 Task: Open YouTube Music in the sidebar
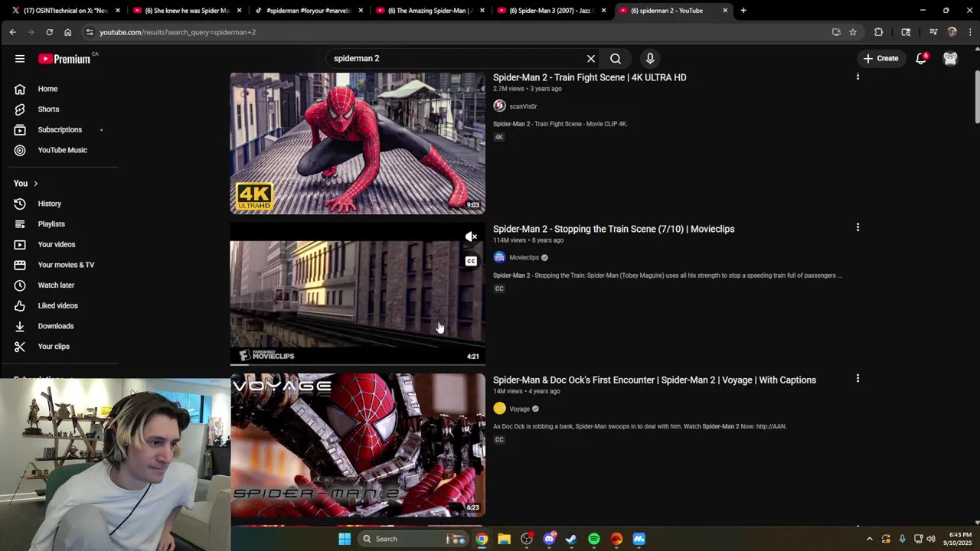(63, 150)
